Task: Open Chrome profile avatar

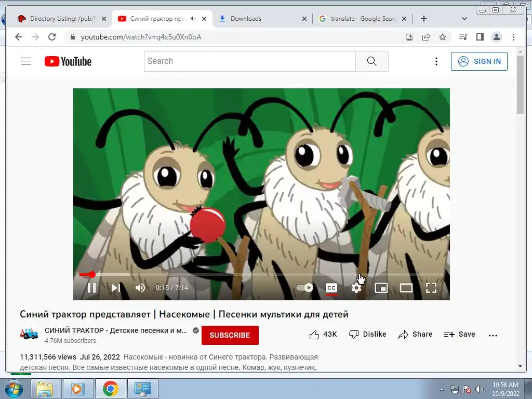Action: click(497, 37)
